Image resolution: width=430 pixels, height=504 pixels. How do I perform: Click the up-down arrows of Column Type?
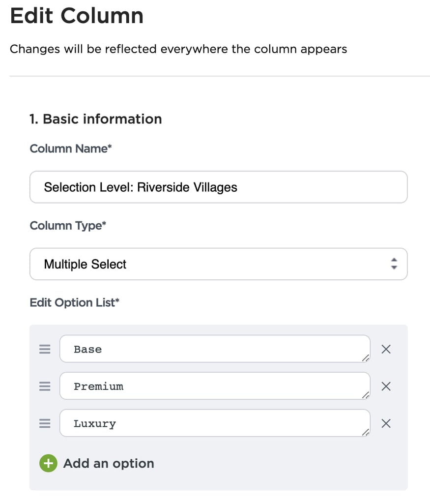[x=394, y=264]
